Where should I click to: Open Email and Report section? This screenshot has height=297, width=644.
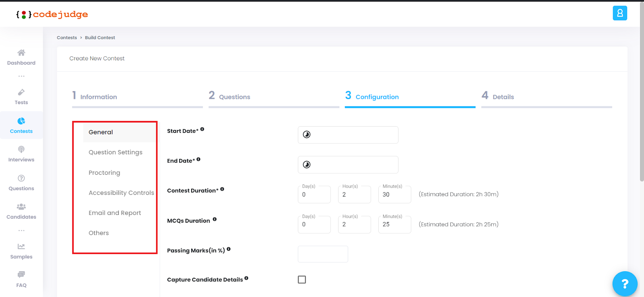[x=115, y=213]
